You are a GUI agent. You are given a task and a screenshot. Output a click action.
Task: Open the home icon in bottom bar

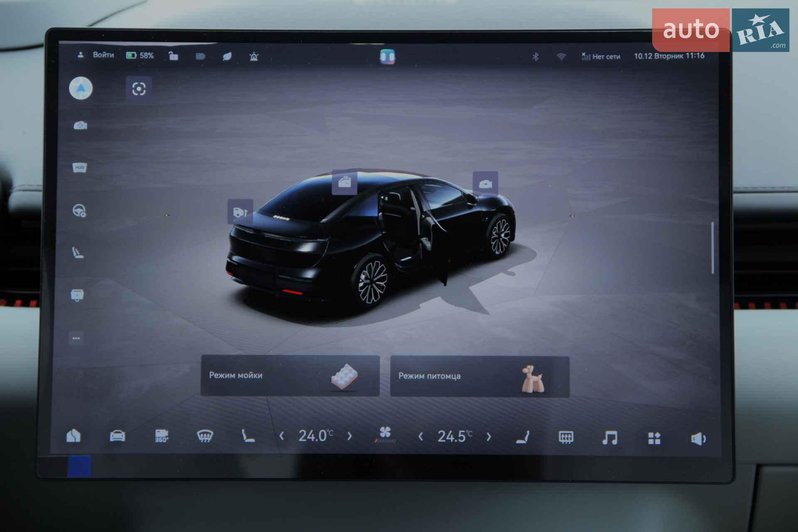(x=74, y=435)
